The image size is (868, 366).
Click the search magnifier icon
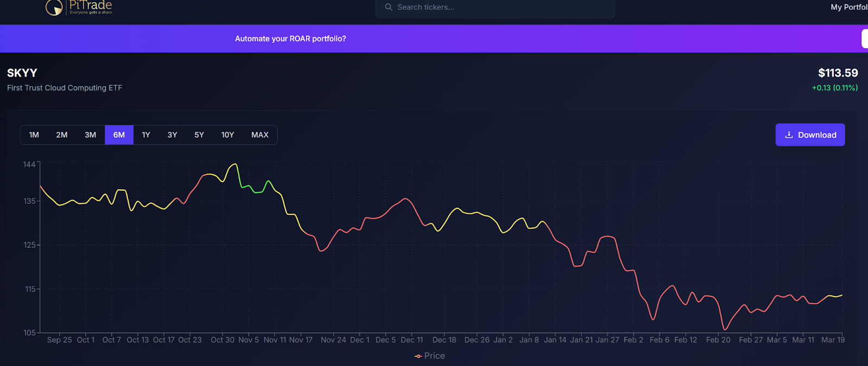[388, 7]
